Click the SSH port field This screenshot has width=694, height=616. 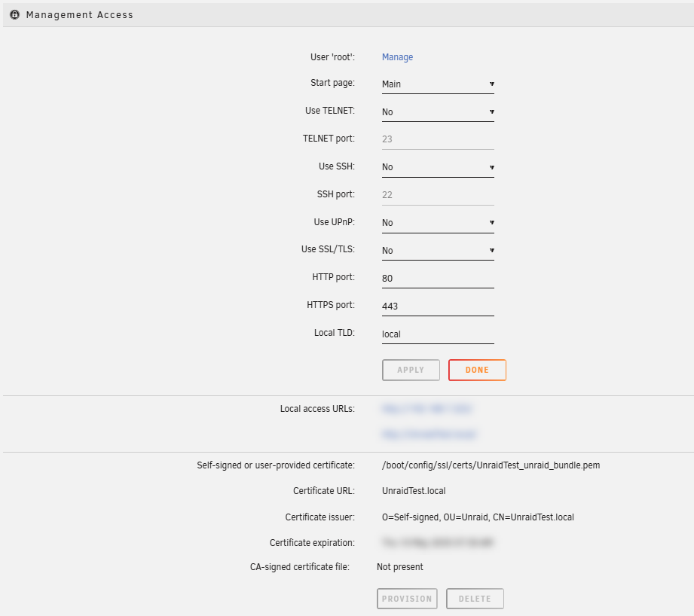pos(437,194)
